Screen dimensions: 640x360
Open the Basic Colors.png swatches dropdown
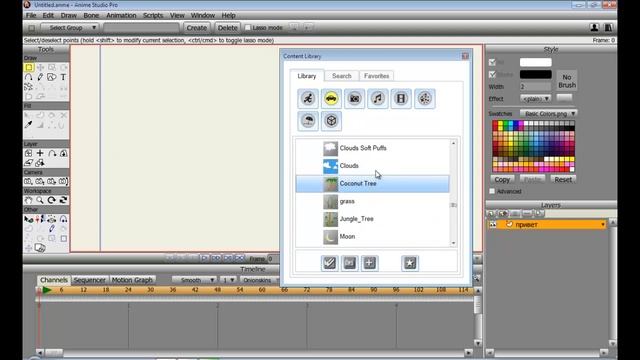(x=549, y=113)
